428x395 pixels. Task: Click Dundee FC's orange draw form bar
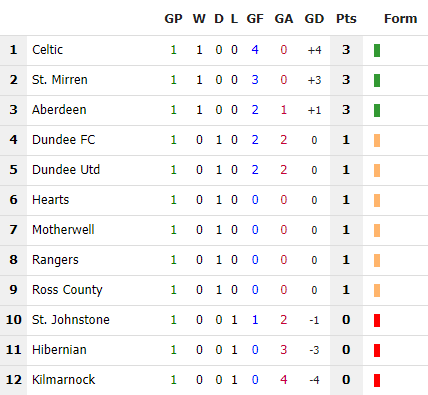click(377, 141)
